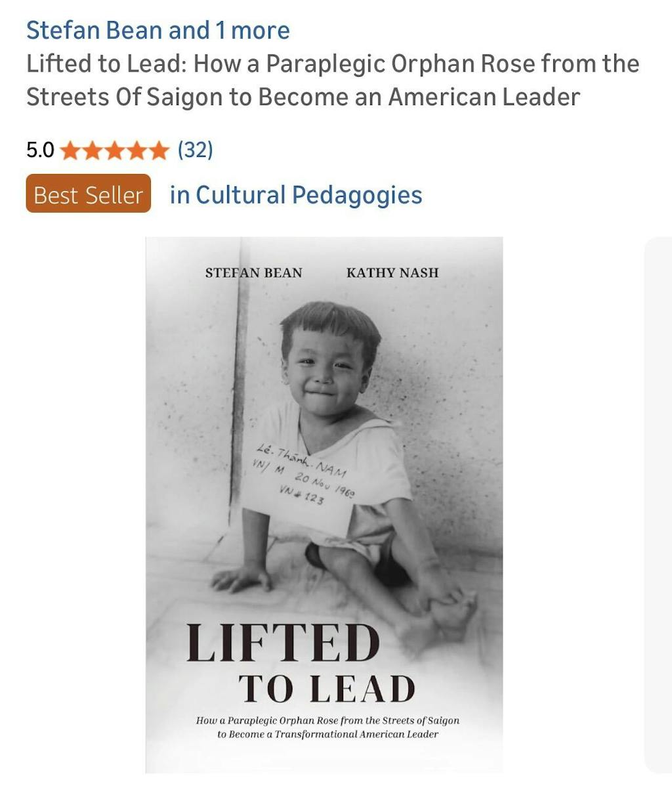
Task: Click the 5.0 rating number
Action: click(40, 150)
